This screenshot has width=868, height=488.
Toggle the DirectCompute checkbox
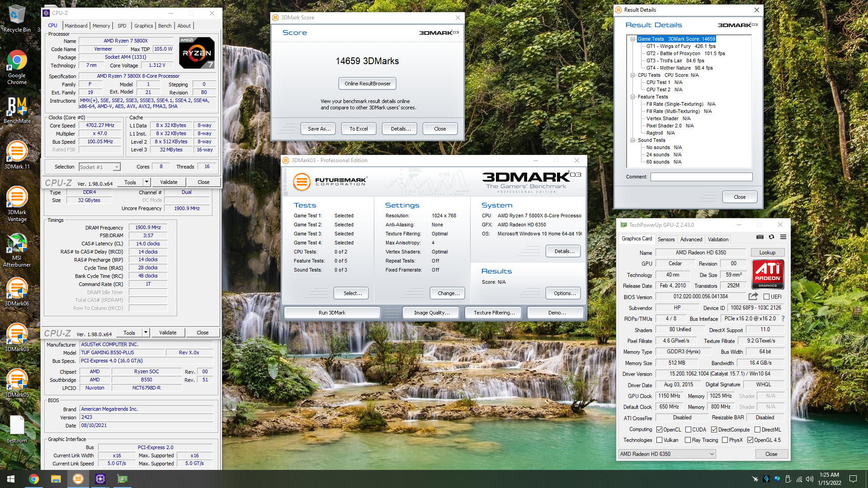click(714, 429)
